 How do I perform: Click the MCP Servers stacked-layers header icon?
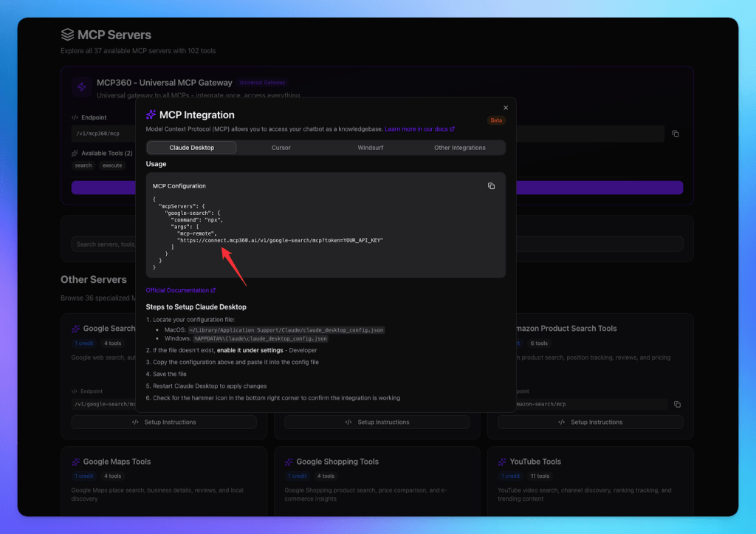pos(68,34)
